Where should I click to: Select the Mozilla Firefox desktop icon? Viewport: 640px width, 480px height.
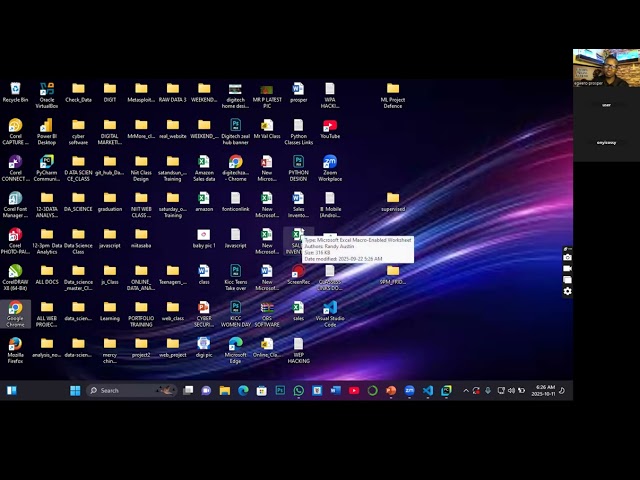click(x=15, y=345)
